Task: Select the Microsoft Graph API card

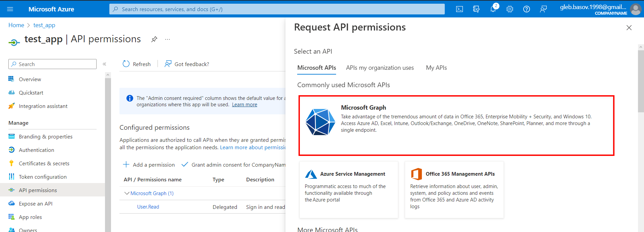Action: coord(456,126)
